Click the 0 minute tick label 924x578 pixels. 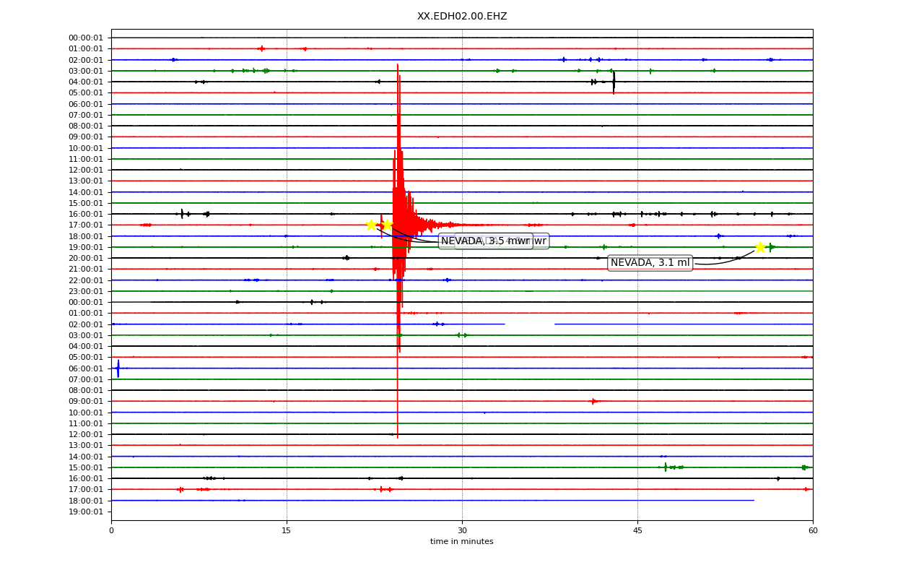111,531
